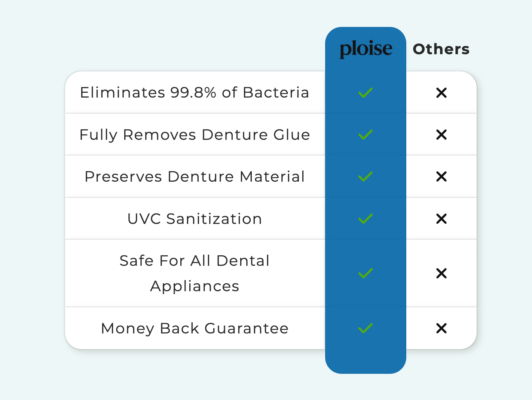
Task: Select the Eliminates 99.8% of Bacteria text
Action: coord(195,92)
